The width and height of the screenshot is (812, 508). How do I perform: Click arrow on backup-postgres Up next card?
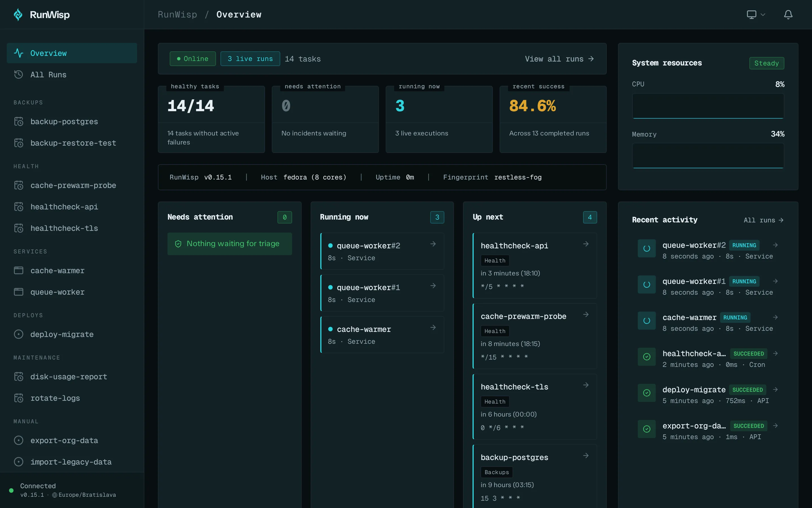click(x=586, y=456)
